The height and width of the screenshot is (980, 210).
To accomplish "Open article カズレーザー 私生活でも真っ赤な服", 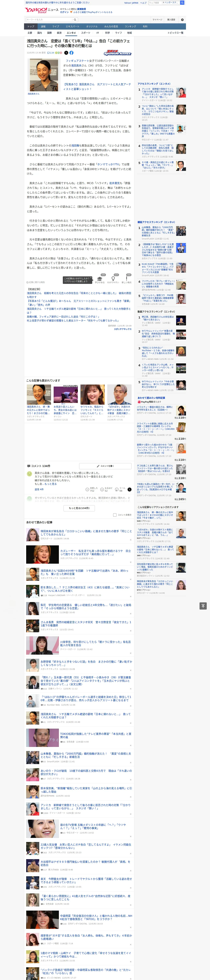I will tap(95, 552).
